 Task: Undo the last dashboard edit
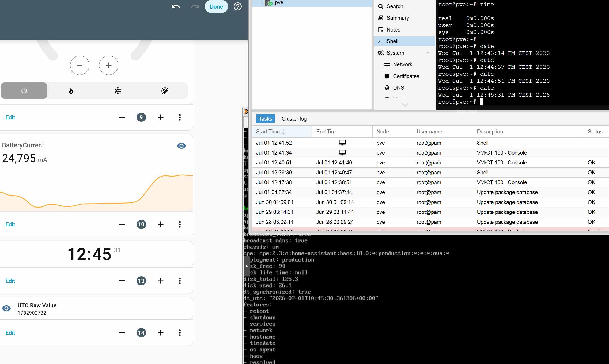[x=176, y=6]
